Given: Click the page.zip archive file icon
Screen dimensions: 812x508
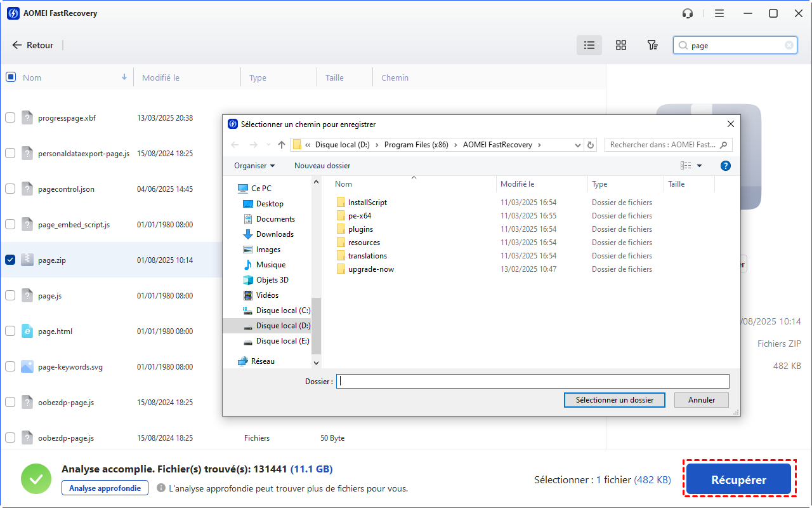Looking at the screenshot, I should click(27, 260).
